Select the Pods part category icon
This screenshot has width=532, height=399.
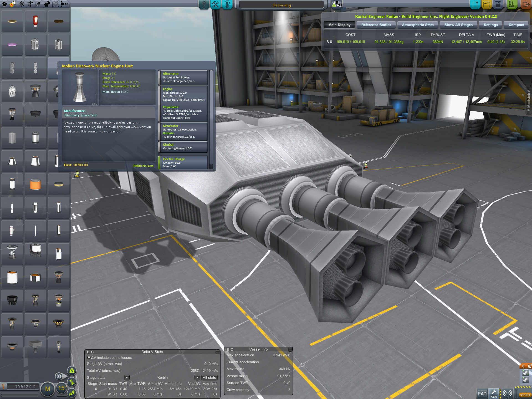(4, 4)
